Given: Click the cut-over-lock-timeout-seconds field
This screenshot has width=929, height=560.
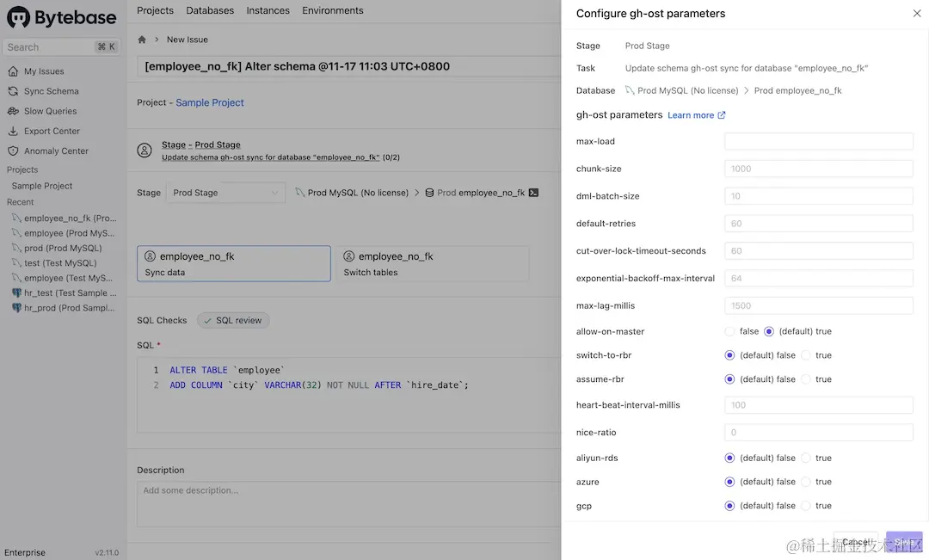Looking at the screenshot, I should tap(819, 250).
